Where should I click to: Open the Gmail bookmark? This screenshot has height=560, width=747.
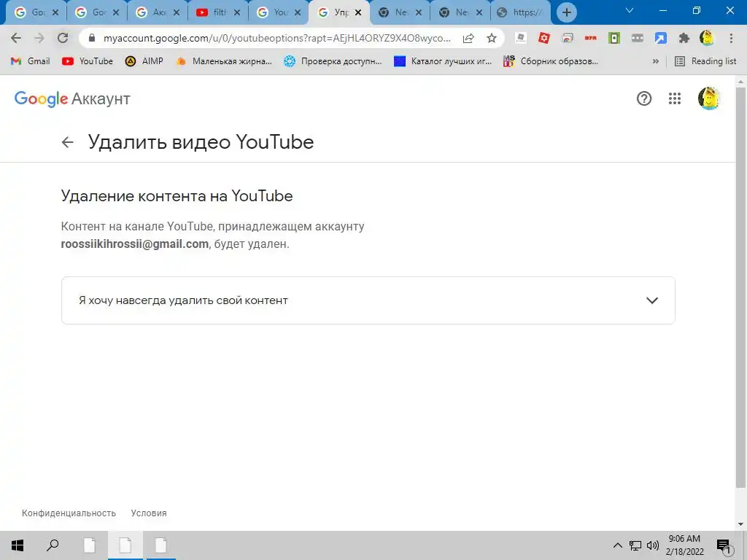click(x=31, y=61)
